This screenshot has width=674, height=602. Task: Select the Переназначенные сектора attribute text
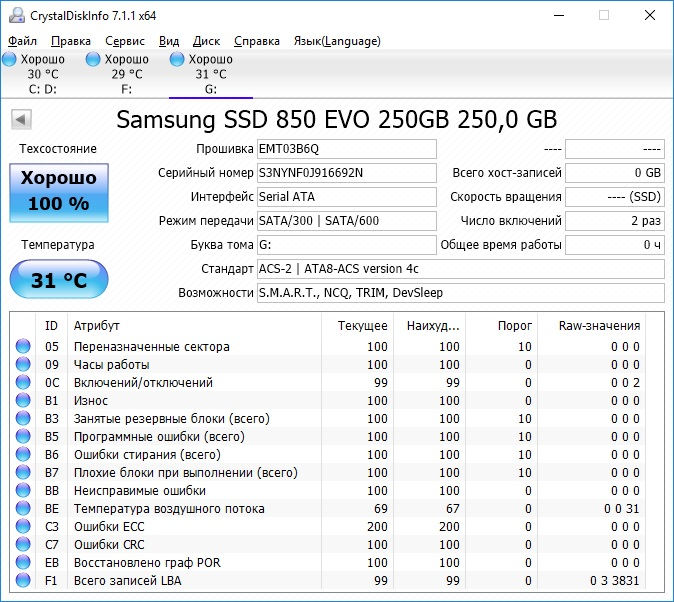152,347
